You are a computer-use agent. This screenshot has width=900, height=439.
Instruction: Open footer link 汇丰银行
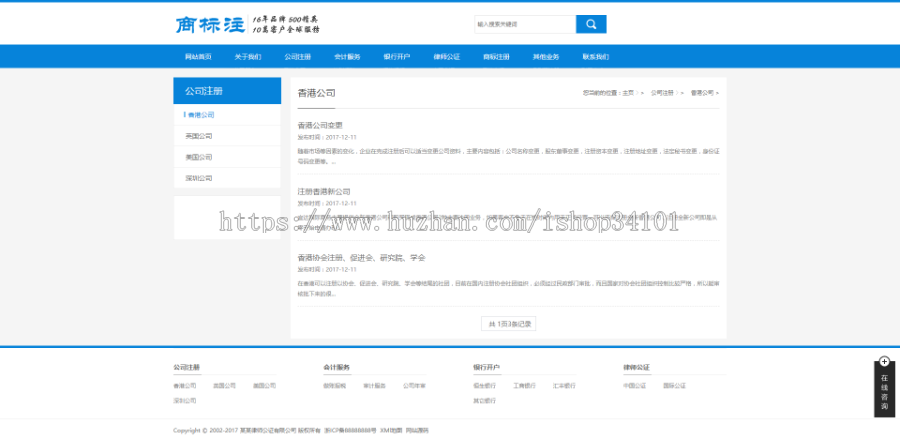[564, 386]
